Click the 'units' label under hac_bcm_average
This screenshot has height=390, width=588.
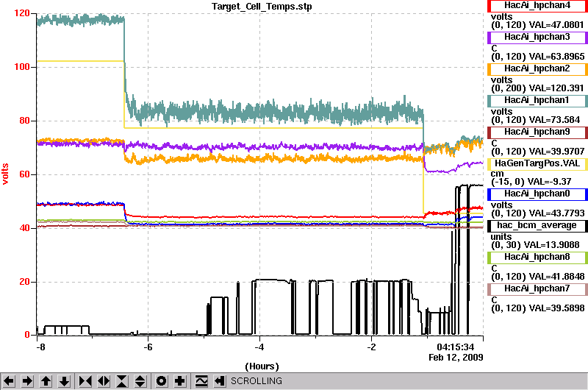[x=501, y=237]
